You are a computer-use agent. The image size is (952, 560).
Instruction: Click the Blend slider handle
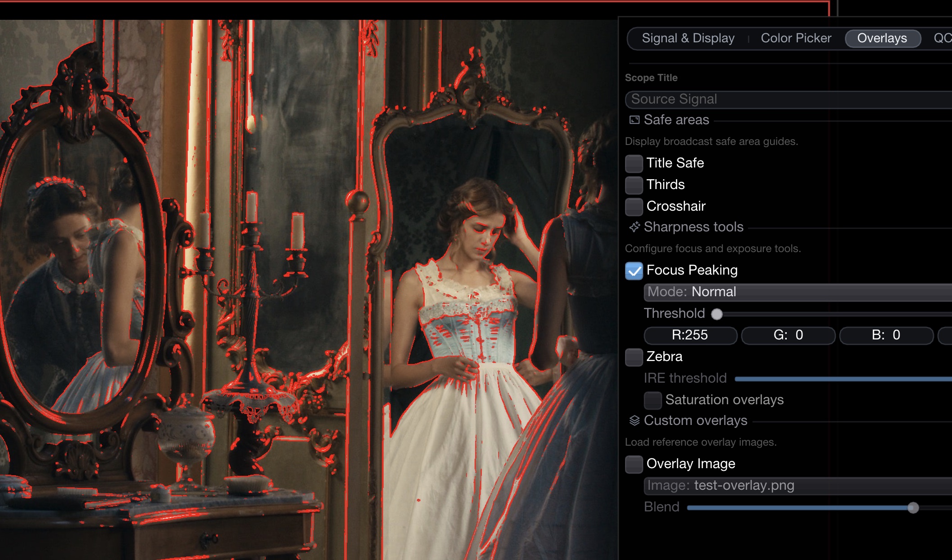click(913, 508)
